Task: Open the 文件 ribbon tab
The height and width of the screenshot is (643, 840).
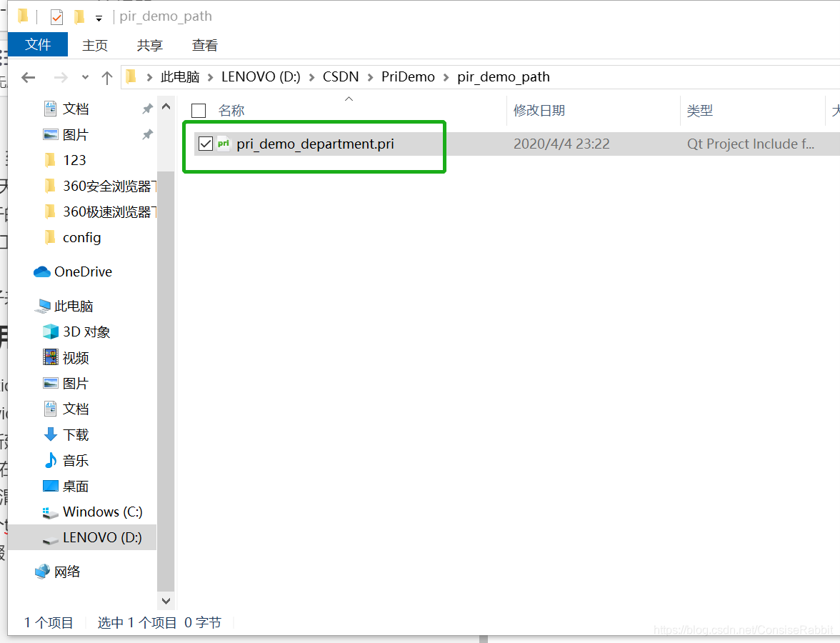Action: (x=38, y=44)
